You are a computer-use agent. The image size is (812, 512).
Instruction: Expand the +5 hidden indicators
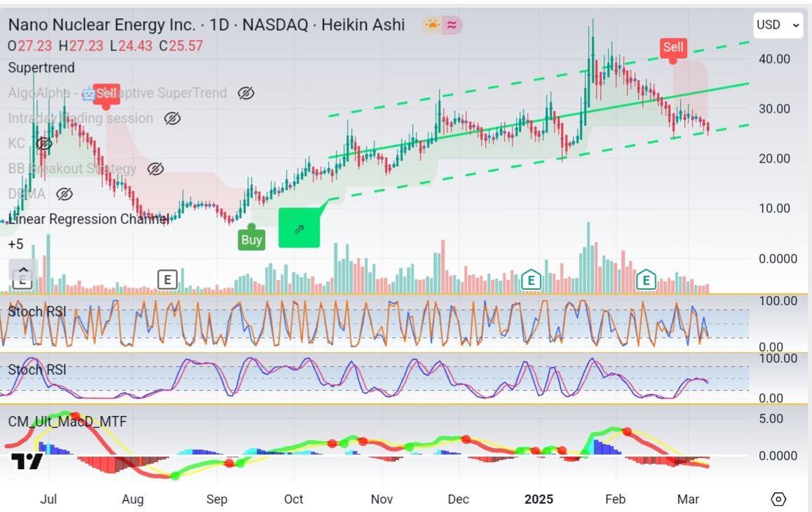[x=15, y=244]
